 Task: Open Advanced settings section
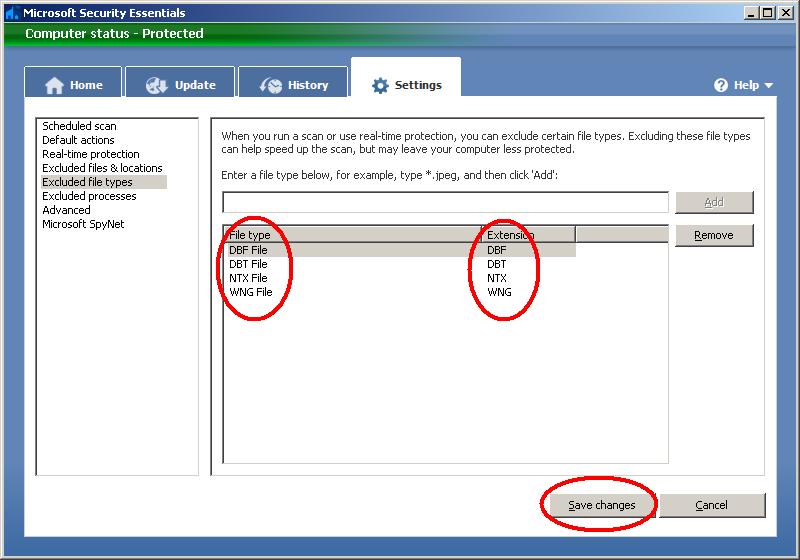pyautogui.click(x=66, y=210)
